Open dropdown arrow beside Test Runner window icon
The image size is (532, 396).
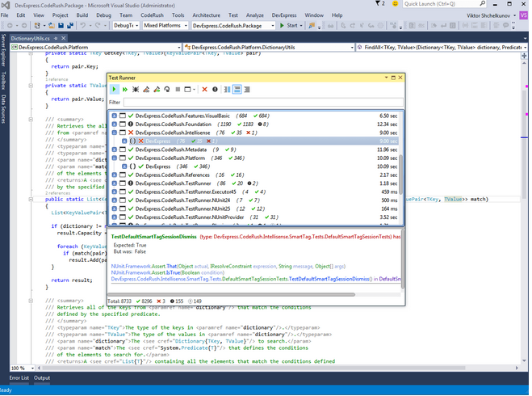point(194,90)
